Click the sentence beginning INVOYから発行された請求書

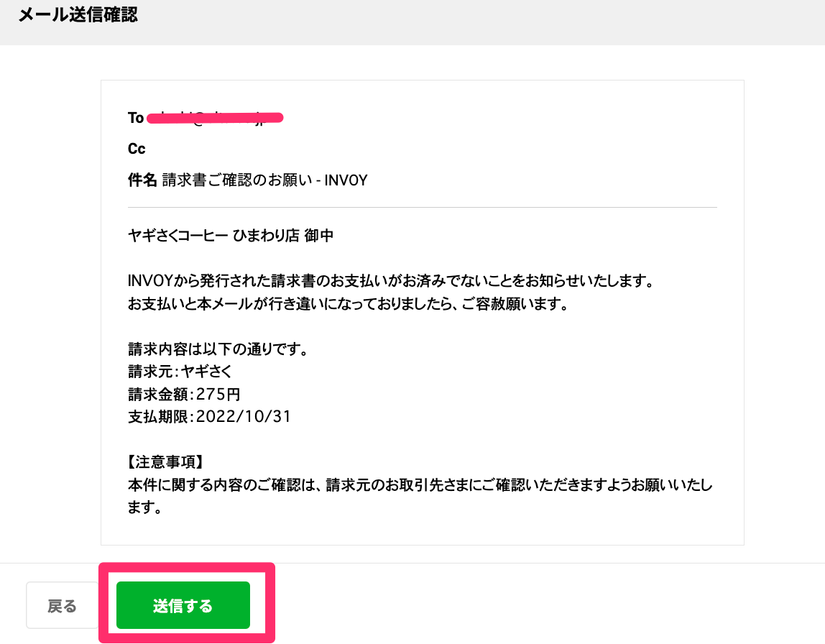point(391,280)
